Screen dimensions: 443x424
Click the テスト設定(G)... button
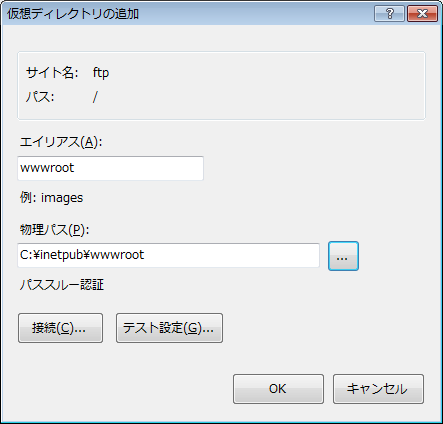click(169, 328)
